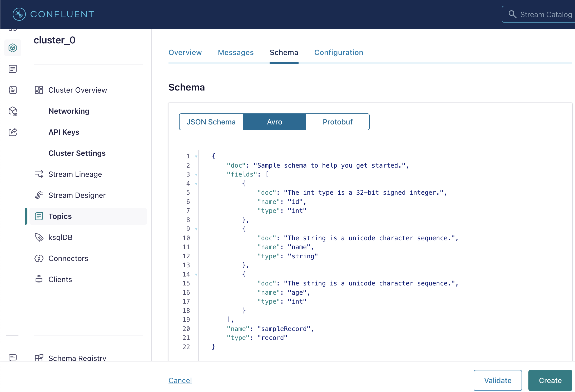Click the Stream Designer waves icon

tap(39, 195)
